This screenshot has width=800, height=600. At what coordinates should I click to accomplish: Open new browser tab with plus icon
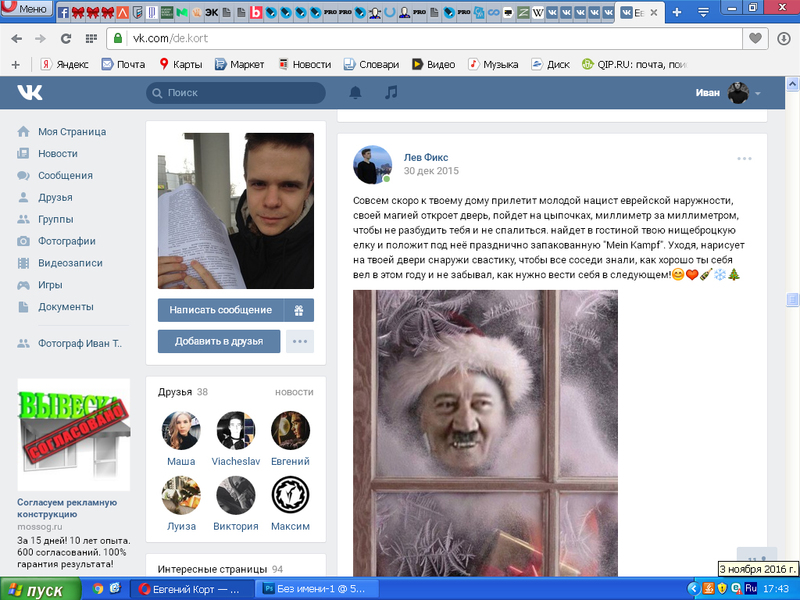[x=677, y=12]
